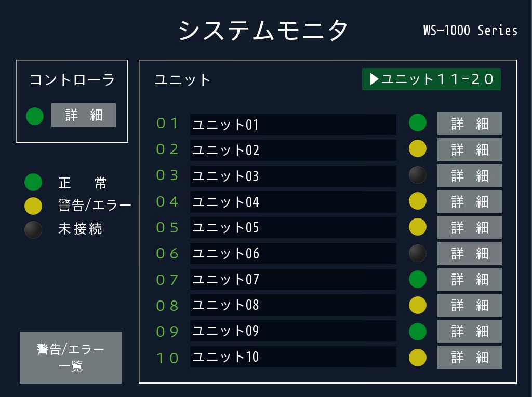This screenshot has width=532, height=397.
Task: Click yellow warning lamp for ユニット02
Action: coord(418,149)
